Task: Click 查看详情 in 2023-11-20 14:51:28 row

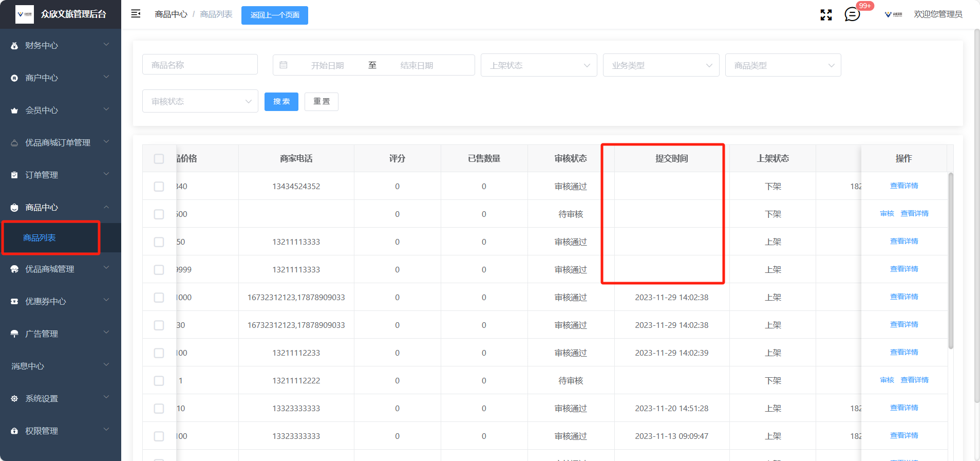Action: (x=904, y=408)
